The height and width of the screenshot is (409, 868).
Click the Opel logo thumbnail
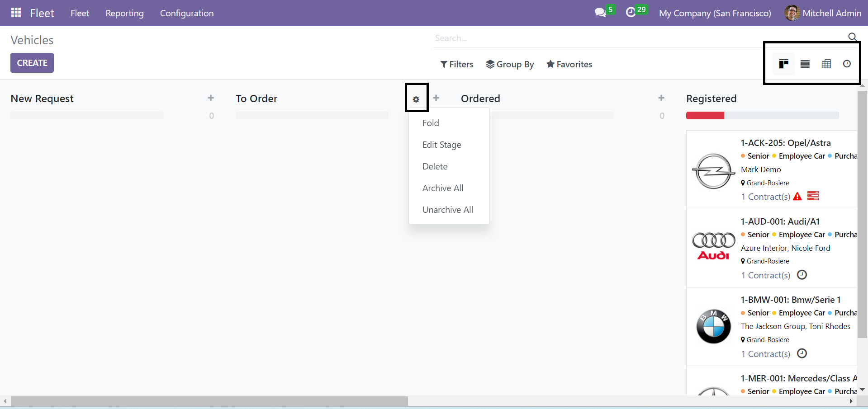click(714, 171)
